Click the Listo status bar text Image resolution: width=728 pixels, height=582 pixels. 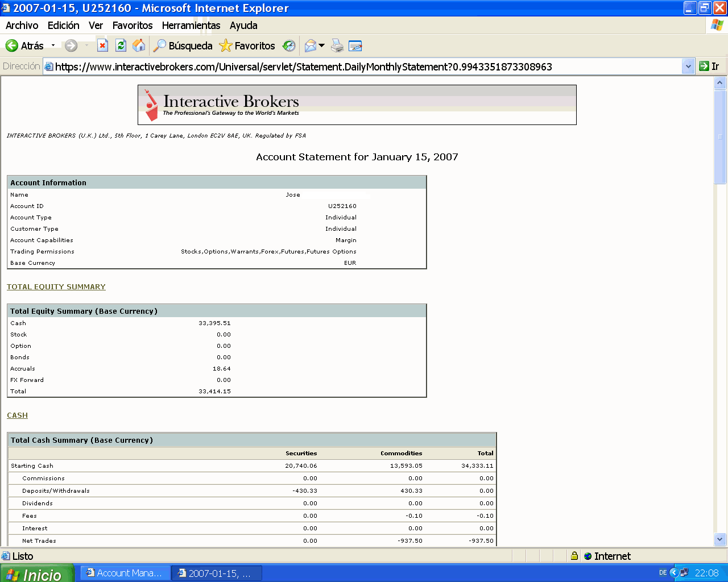point(23,556)
